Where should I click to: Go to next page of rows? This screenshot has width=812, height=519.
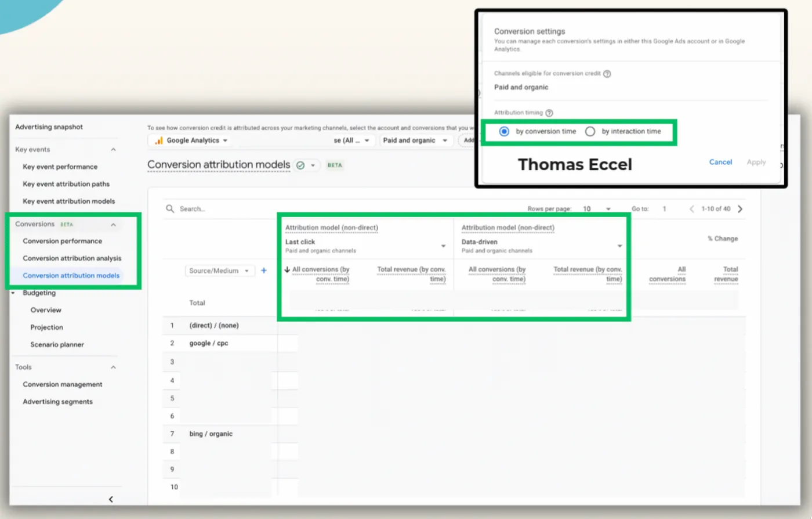coord(740,209)
